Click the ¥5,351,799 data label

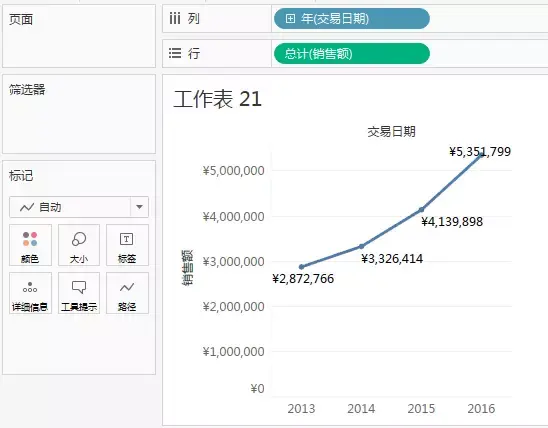point(480,152)
